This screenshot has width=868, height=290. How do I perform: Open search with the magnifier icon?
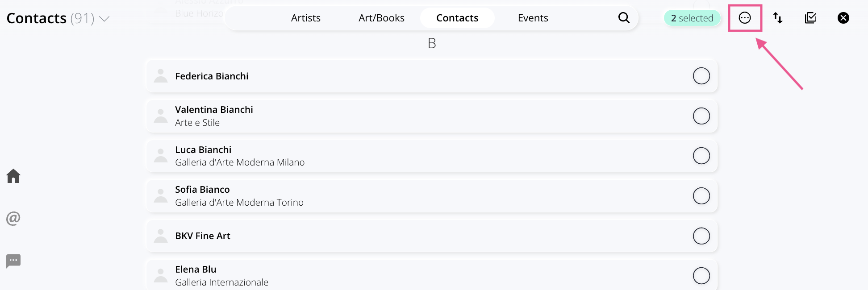[624, 18]
